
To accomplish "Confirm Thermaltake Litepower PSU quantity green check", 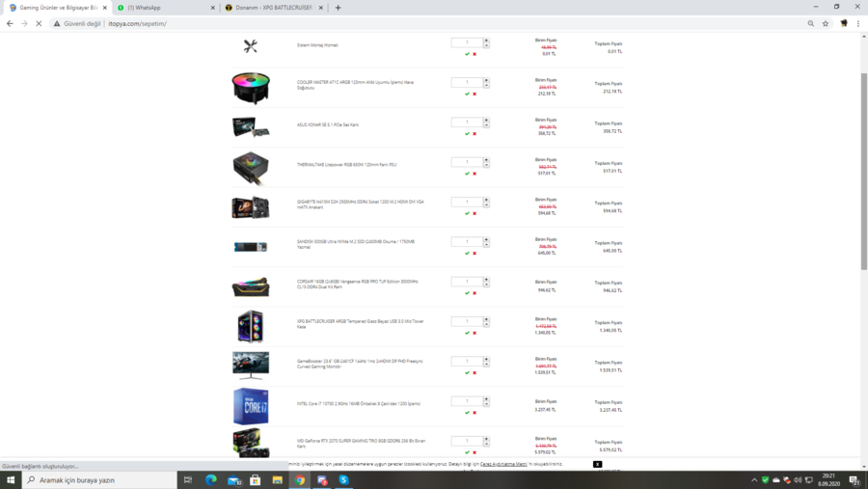I will pyautogui.click(x=467, y=174).
